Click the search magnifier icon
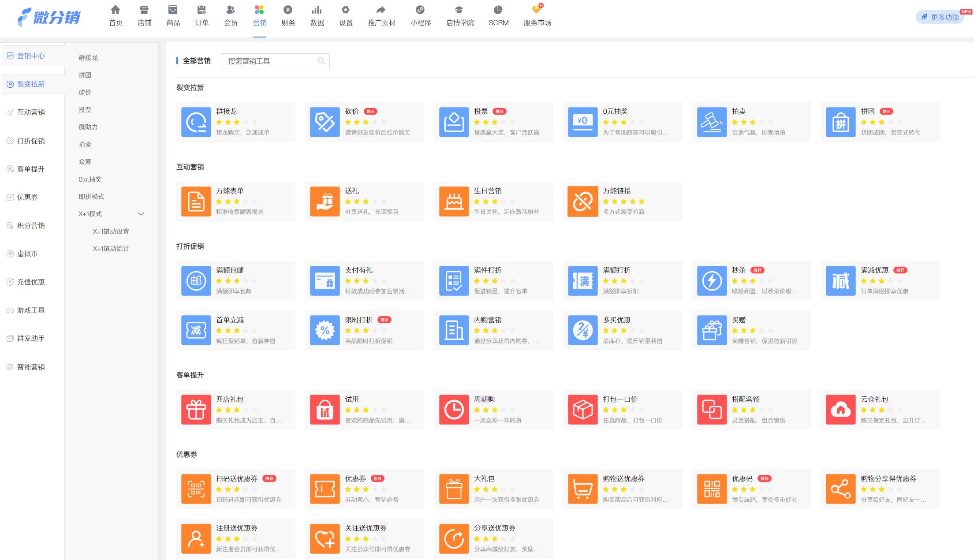The width and height of the screenshot is (974, 560). tap(321, 61)
